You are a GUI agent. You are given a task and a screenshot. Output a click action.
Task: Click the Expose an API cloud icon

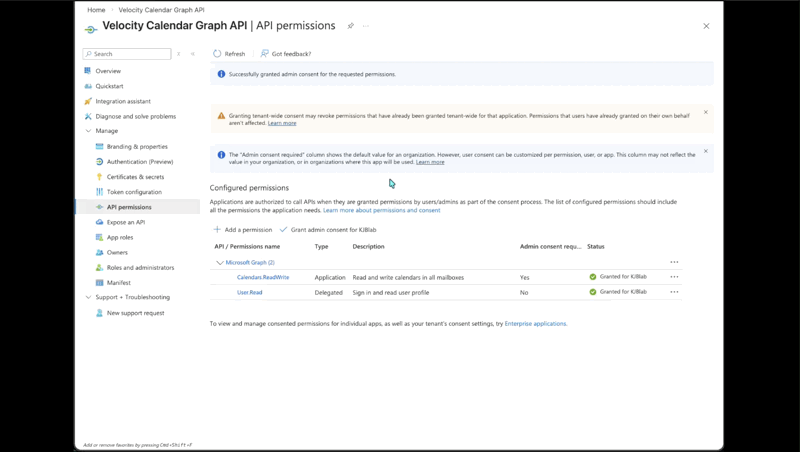99,222
